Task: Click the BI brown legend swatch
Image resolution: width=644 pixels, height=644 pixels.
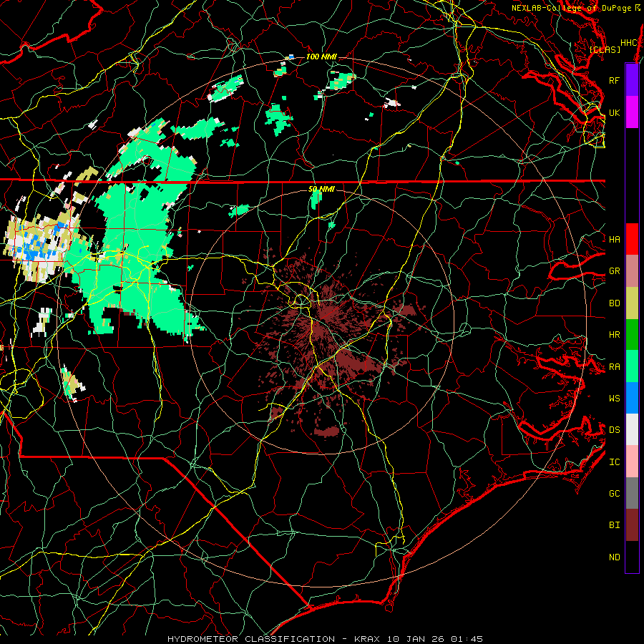Action: pyautogui.click(x=632, y=525)
